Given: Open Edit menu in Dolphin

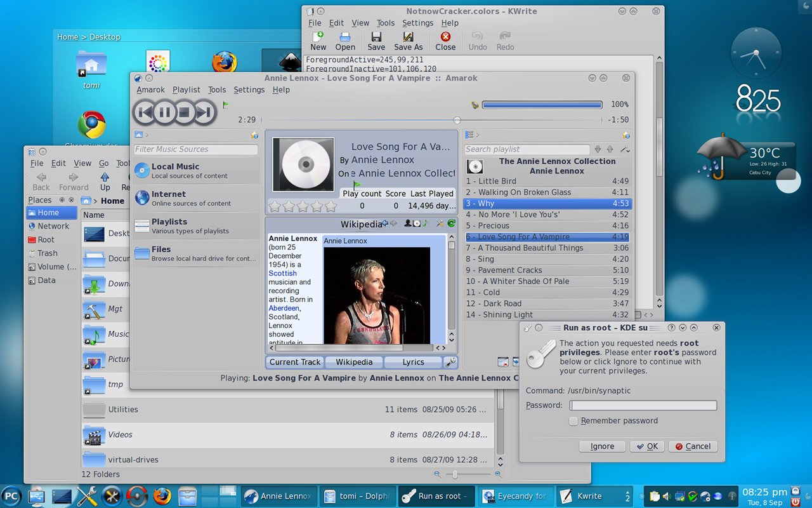Looking at the screenshot, I should pos(58,163).
